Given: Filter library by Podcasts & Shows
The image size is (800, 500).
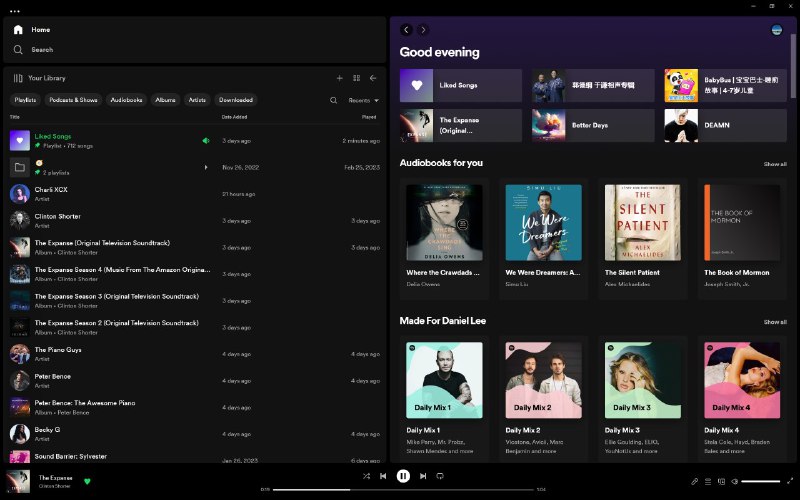Looking at the screenshot, I should 73,100.
